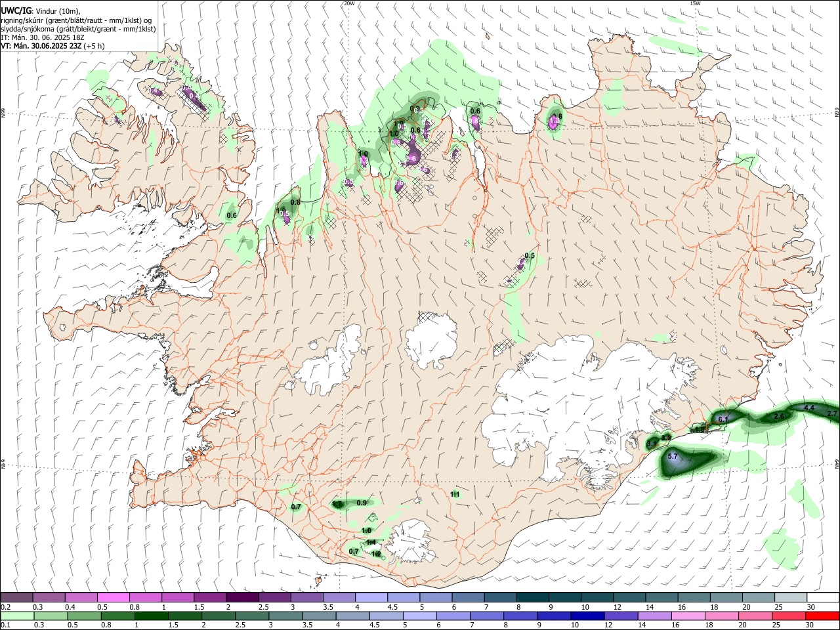Click the 30 label in the lower legend row

coord(811,625)
